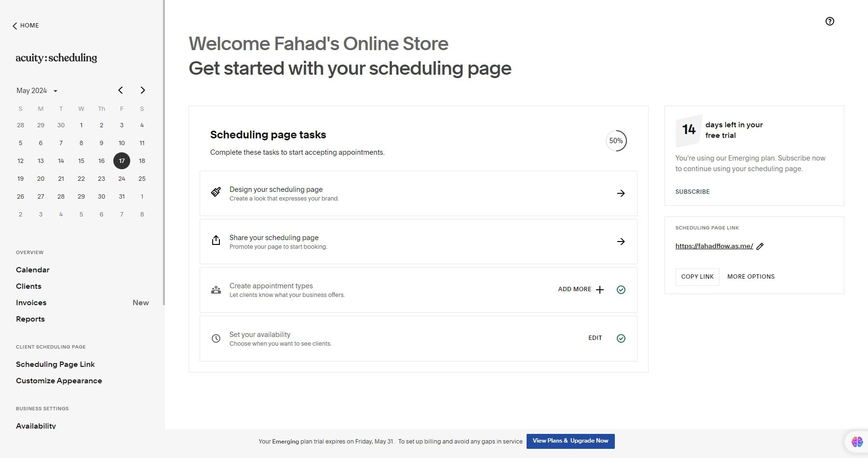
Task: Click the View Plans & Upgrade Now button
Action: pyautogui.click(x=570, y=441)
